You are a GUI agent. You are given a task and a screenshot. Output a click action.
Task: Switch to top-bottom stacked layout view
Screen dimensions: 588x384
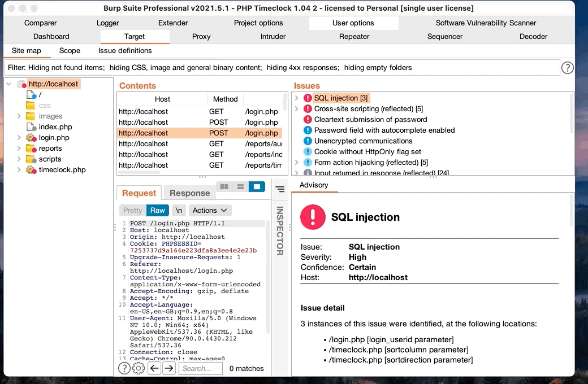[240, 187]
